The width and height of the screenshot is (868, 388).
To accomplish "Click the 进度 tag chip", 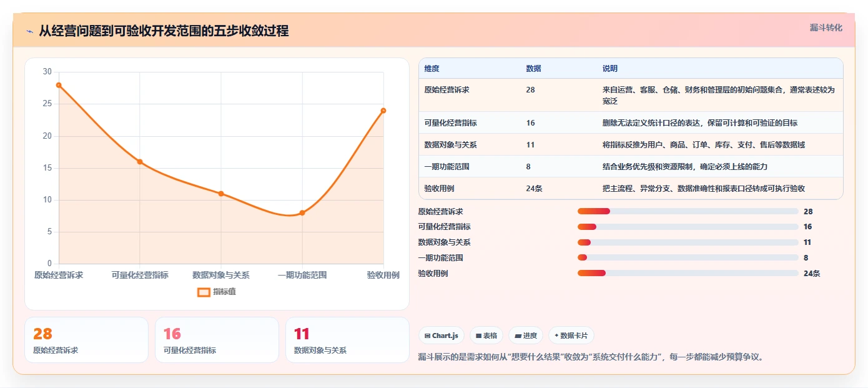I will (x=526, y=336).
